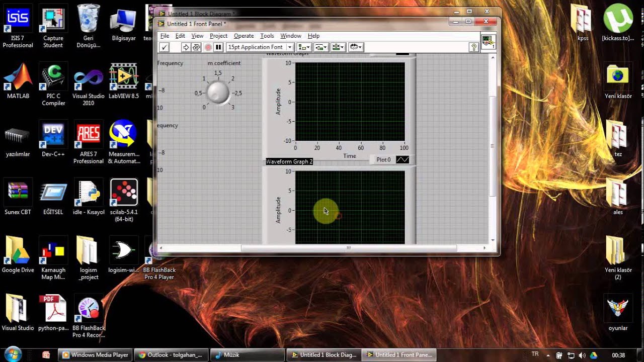Open the Edit menu
Image resolution: width=644 pixels, height=362 pixels.
180,36
